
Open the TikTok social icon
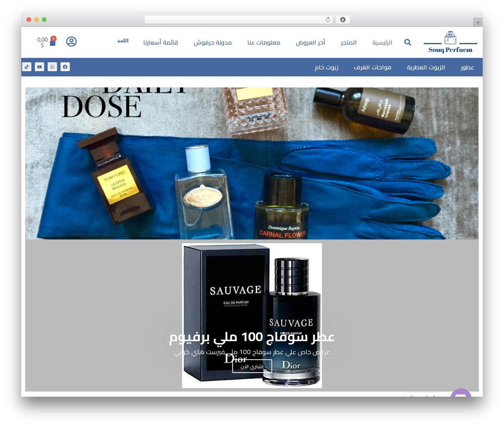(27, 67)
